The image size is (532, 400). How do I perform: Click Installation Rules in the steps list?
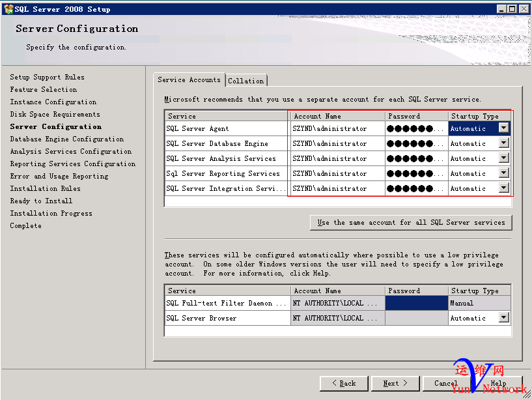click(x=45, y=189)
